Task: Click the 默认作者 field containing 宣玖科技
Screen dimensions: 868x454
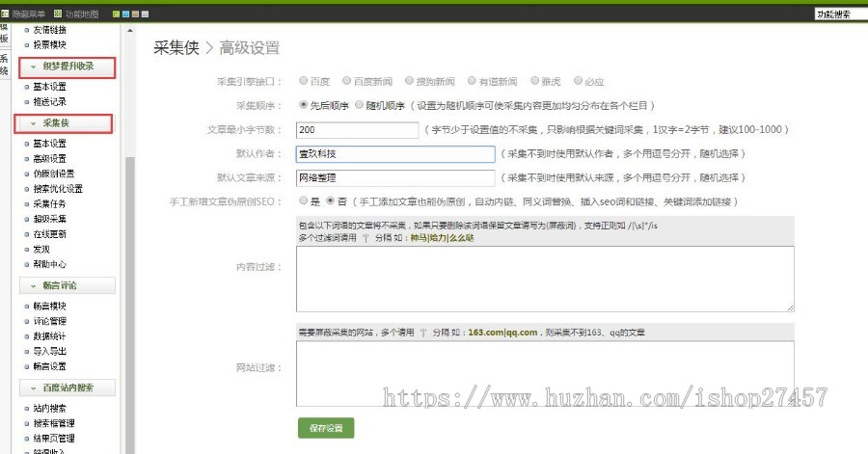Action: click(x=395, y=154)
